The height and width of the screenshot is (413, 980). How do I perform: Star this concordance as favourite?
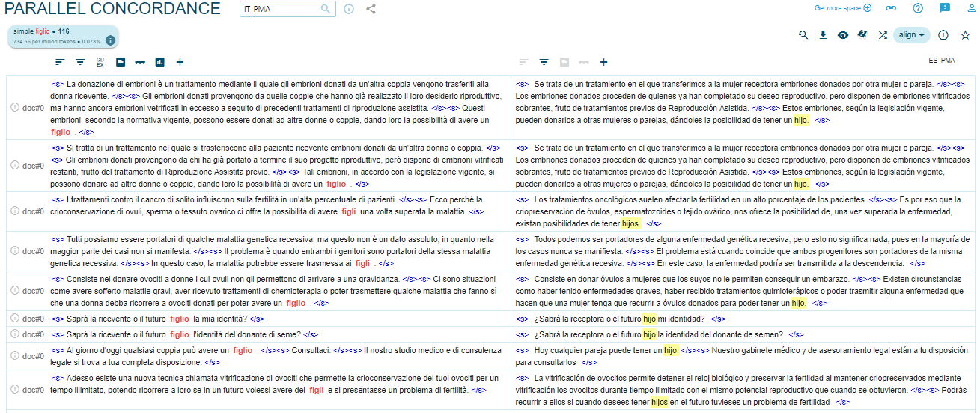965,35
